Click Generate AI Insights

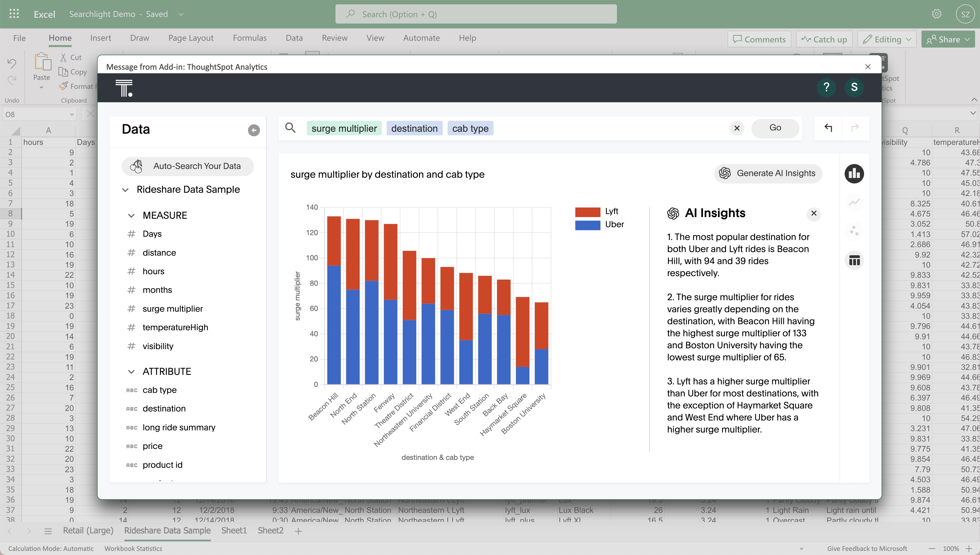tap(768, 173)
